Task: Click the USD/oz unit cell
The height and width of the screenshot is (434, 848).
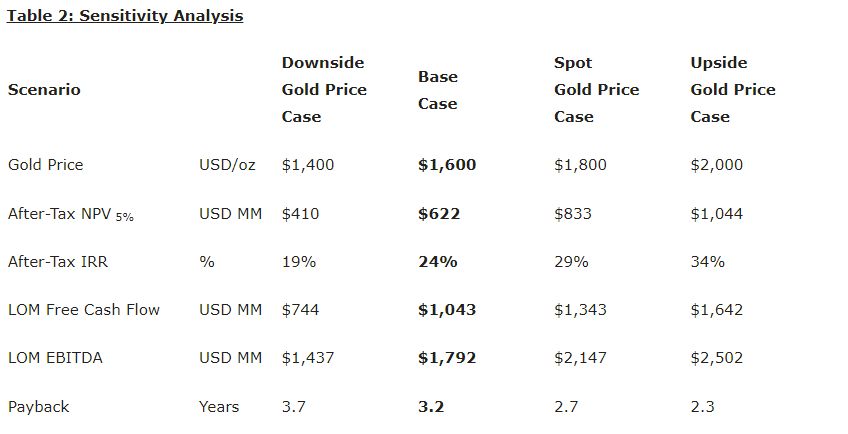Action: click(x=227, y=165)
